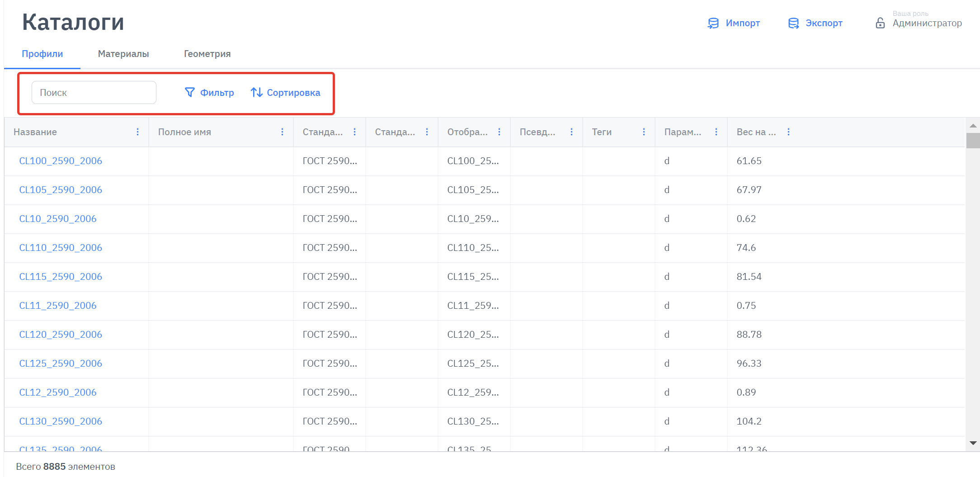Click ГОСТ 2590... cell in CL100 row
Image resolution: width=980 pixels, height=477 pixels.
[x=330, y=161]
